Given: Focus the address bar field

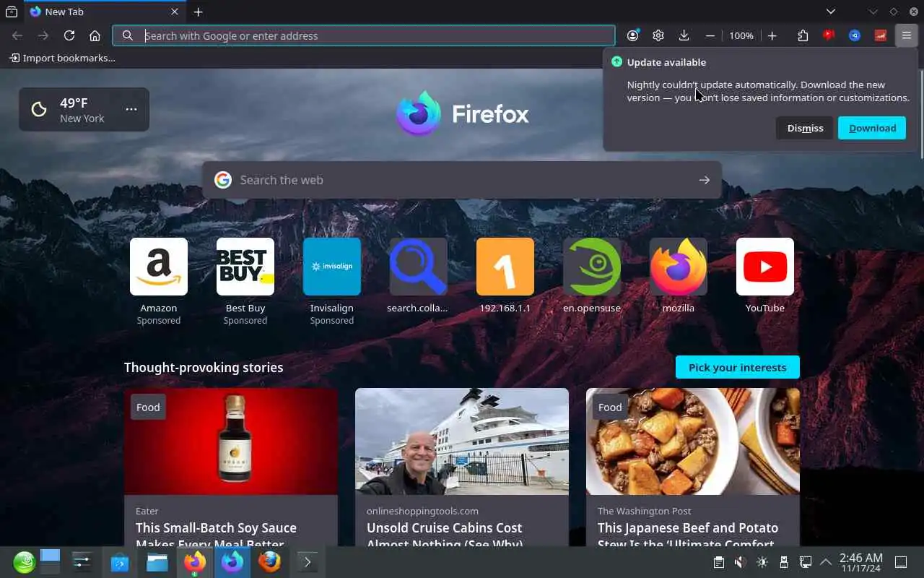Looking at the screenshot, I should (x=364, y=35).
